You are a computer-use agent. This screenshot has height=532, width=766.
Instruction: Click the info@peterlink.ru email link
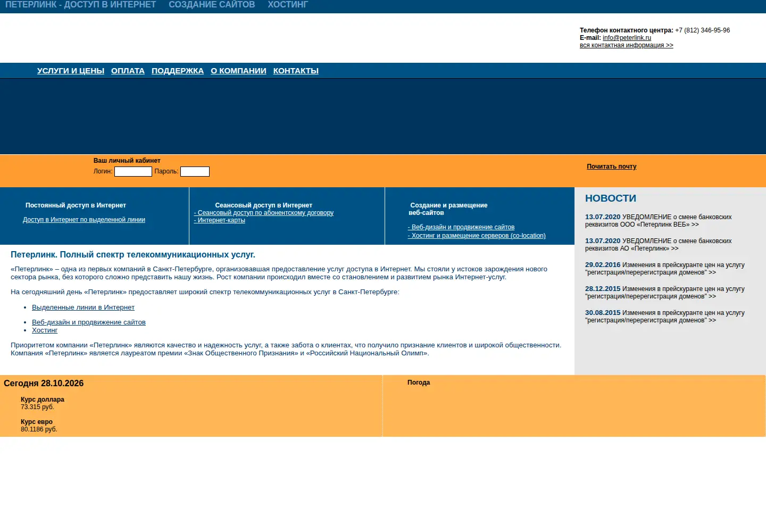627,38
